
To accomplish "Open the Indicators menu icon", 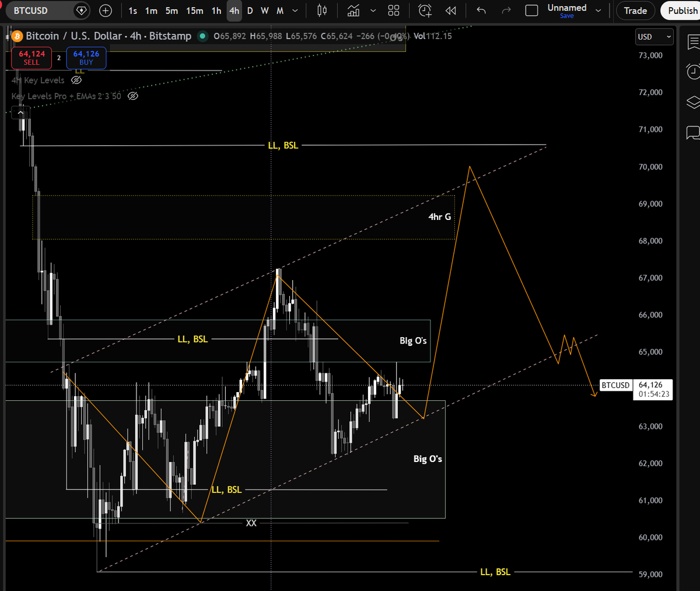I will 353,11.
